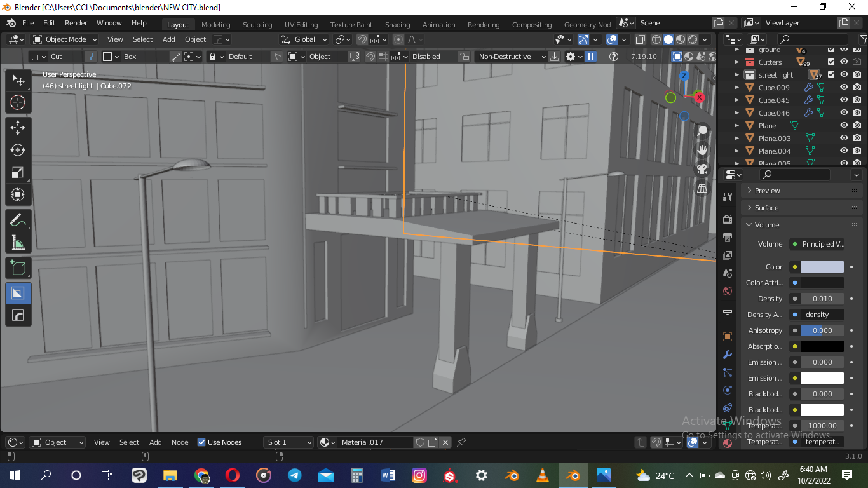
Task: Select the Rotate tool
Action: (18, 150)
